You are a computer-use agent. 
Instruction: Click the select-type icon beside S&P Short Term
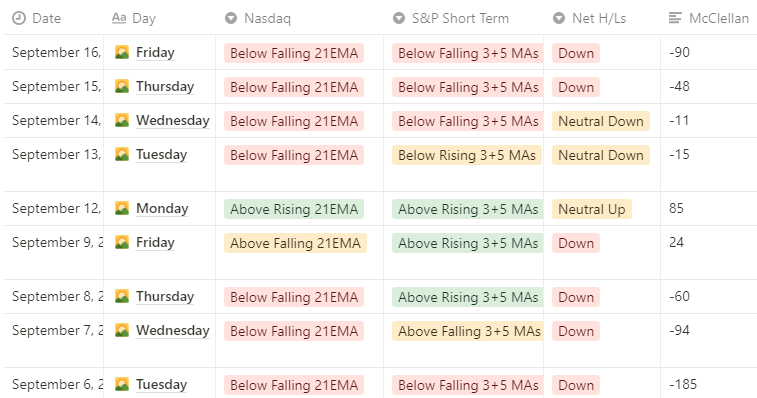pyautogui.click(x=399, y=18)
